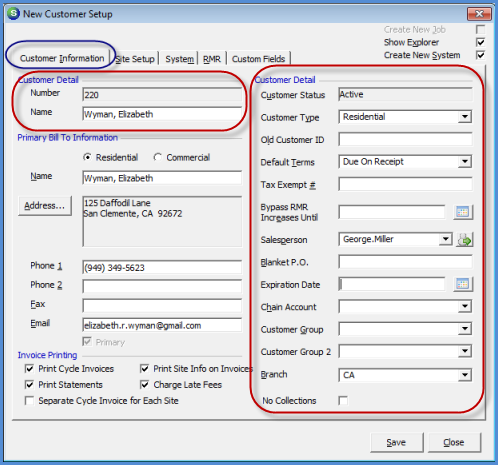
Task: Click the Address... button
Action: click(45, 206)
